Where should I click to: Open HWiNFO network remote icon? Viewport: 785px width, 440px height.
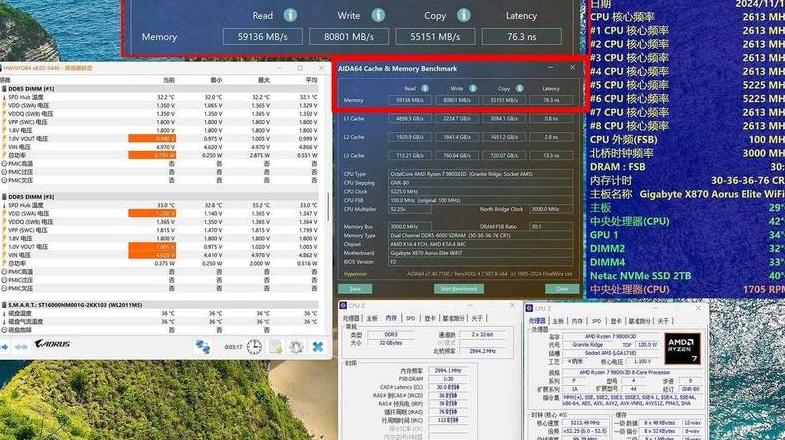[x=203, y=347]
